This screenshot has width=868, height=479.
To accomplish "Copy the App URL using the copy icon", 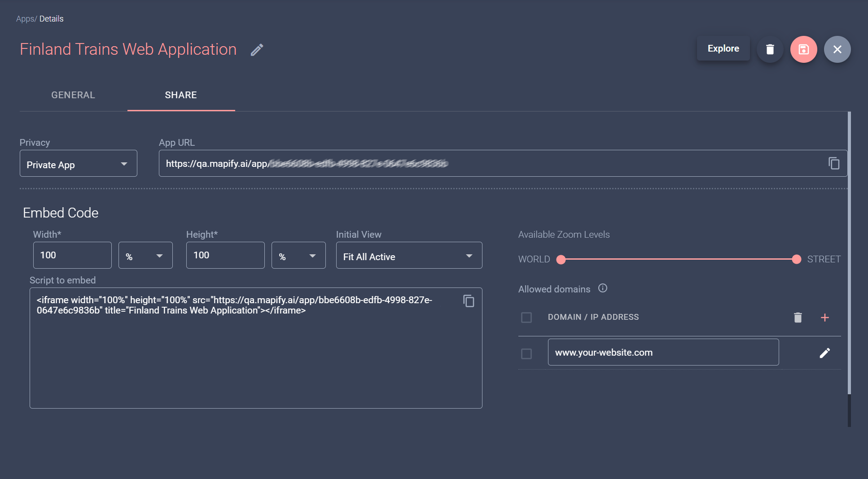I will point(834,163).
